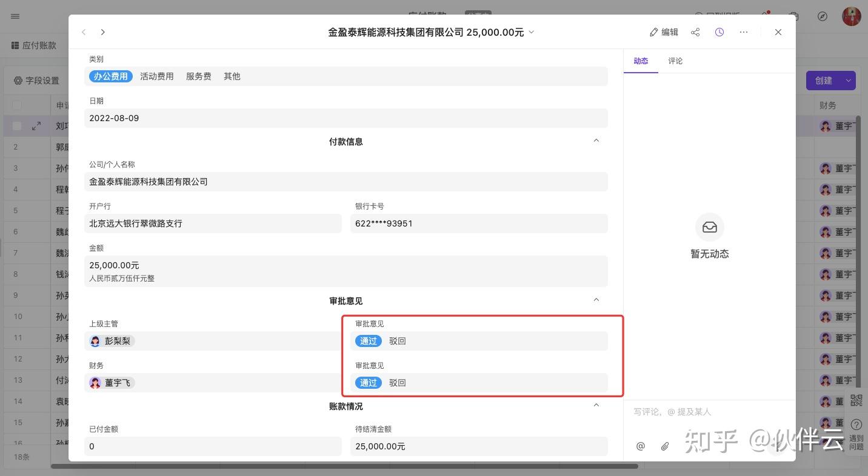Select 通过 for 财务 approval

click(x=369, y=383)
